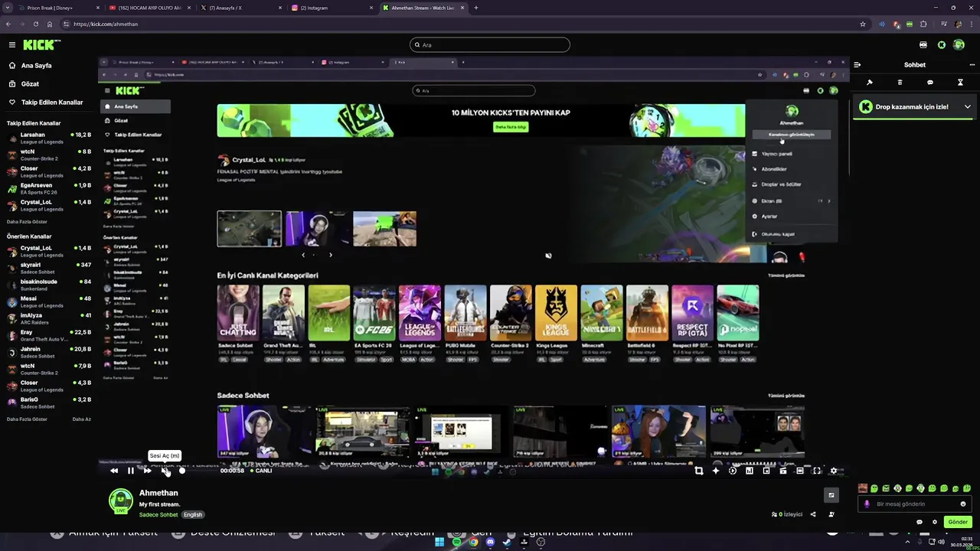Enter fullscreen on the player
980x551 pixels.
click(817, 471)
